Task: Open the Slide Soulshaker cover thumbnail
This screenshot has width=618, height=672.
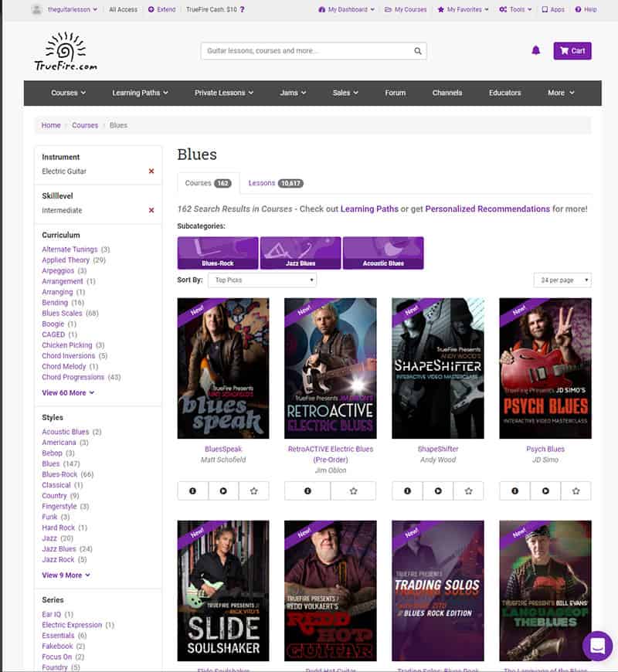Action: click(223, 591)
